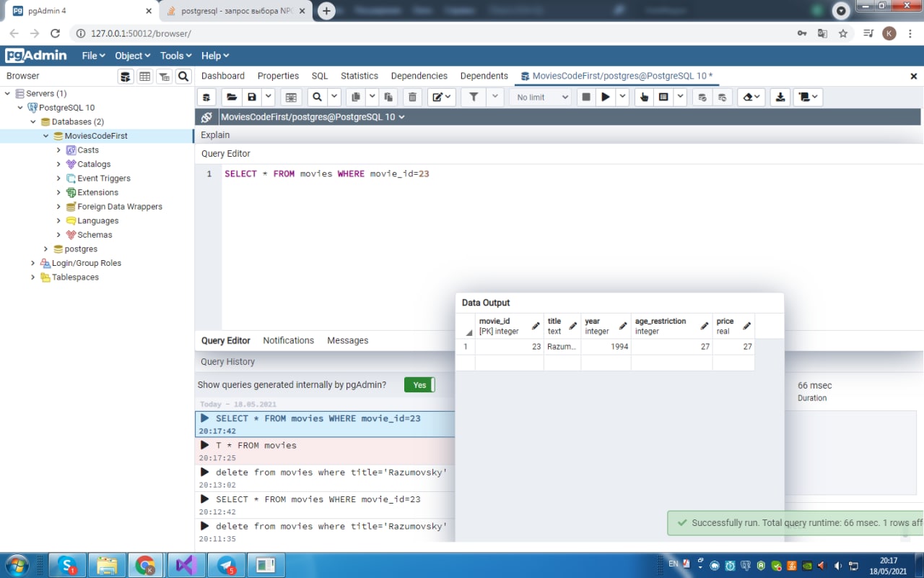924x578 pixels.
Task: Click the year cell showing 1994
Action: pos(606,347)
